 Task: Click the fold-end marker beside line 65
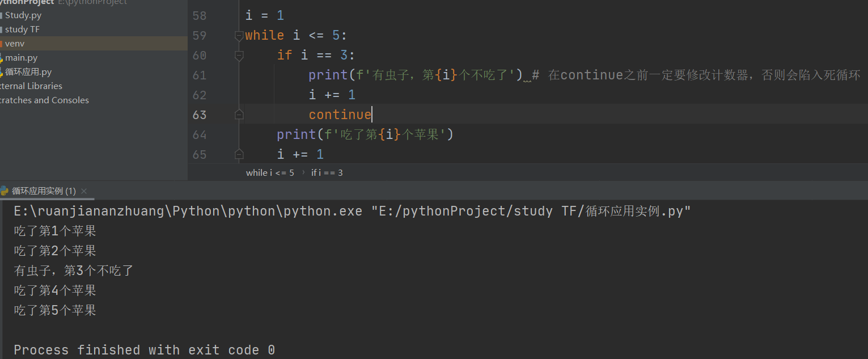(239, 154)
